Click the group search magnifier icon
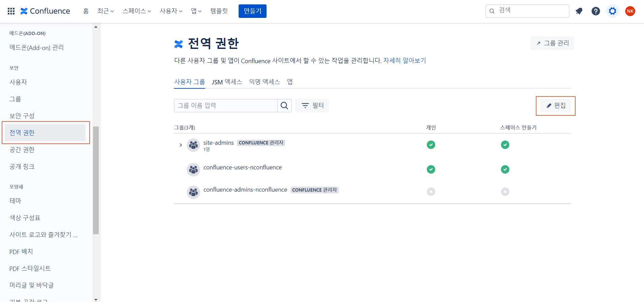 click(284, 106)
